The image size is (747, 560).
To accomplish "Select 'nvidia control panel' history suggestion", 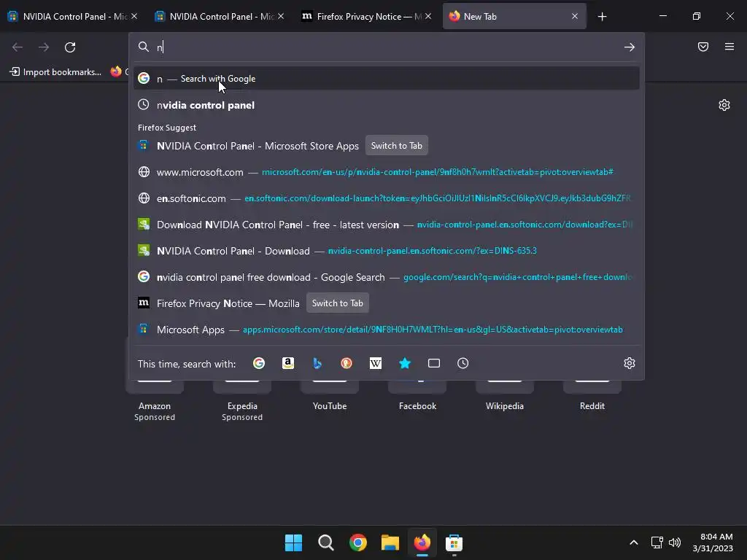I will coord(387,105).
